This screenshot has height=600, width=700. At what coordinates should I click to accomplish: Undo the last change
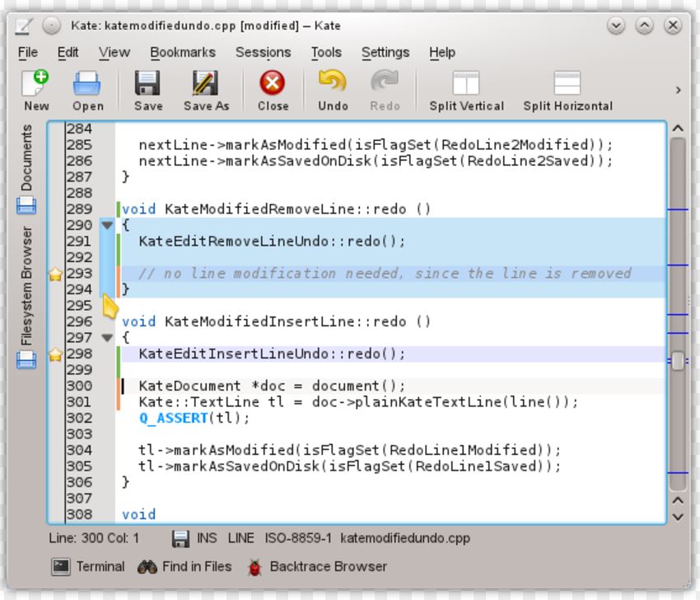tap(333, 83)
